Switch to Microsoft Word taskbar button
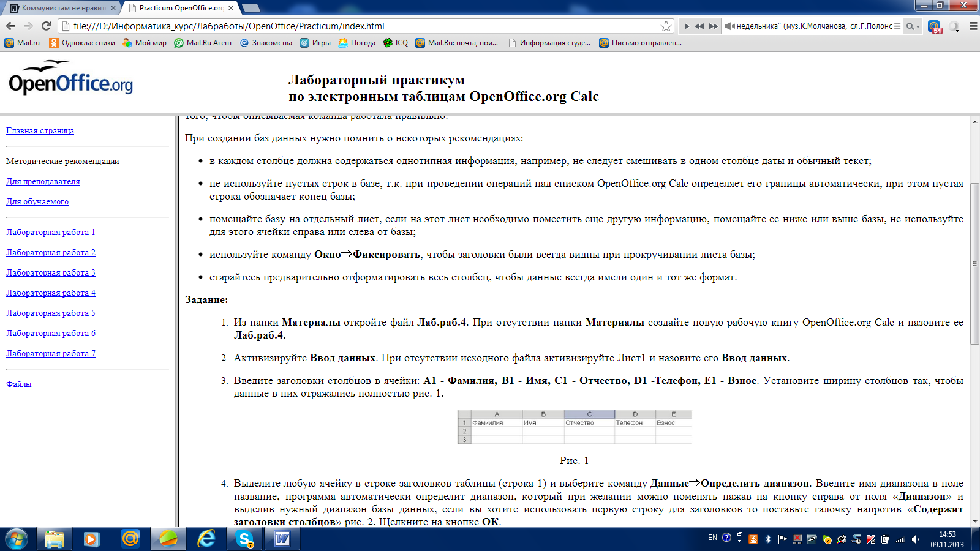This screenshot has height=551, width=980. point(282,539)
